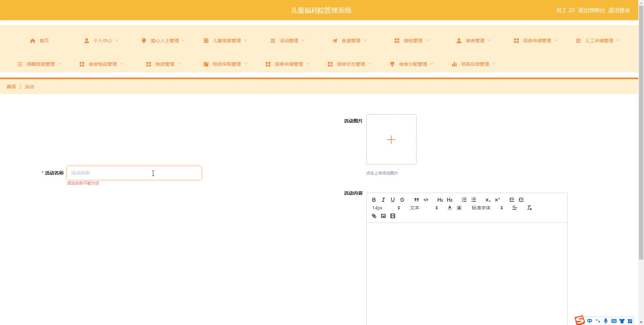Apply superscript formatting
The image size is (644, 325).
(497, 200)
